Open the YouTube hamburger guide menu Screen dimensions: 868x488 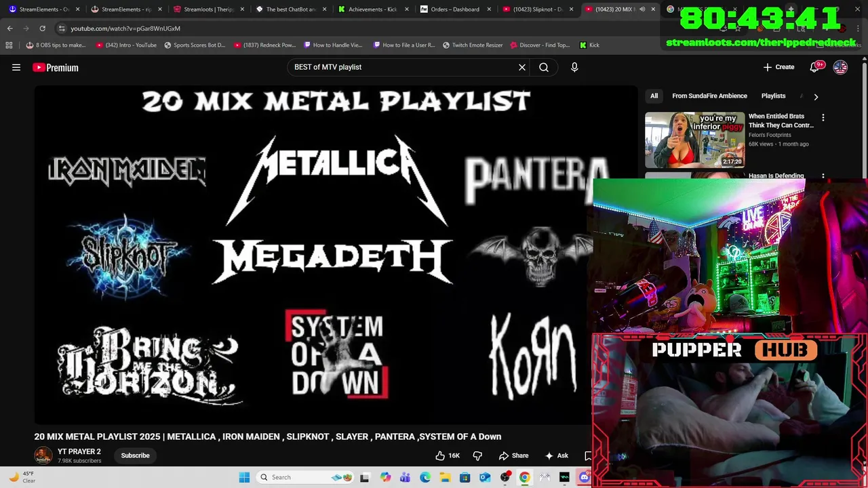(16, 67)
